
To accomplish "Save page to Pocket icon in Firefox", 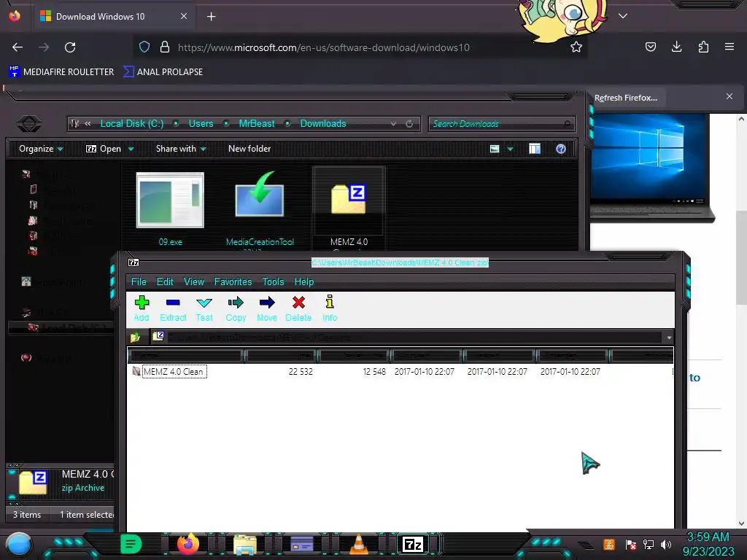I will (x=650, y=47).
